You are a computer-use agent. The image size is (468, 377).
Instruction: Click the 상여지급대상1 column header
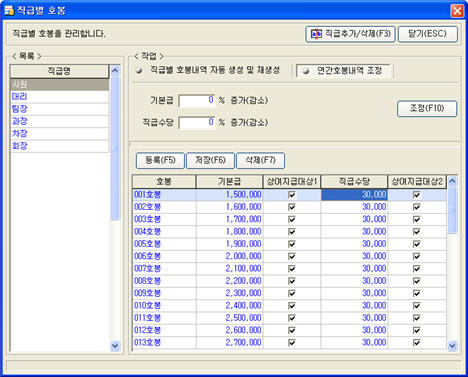(x=292, y=182)
